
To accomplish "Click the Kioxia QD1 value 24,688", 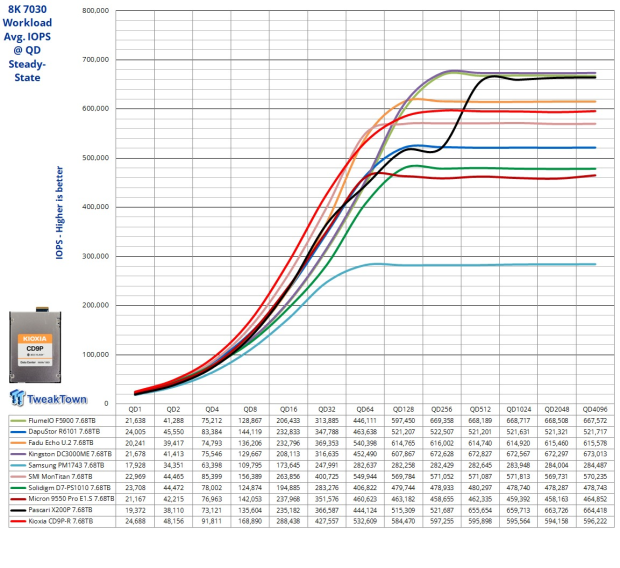I will (x=135, y=521).
